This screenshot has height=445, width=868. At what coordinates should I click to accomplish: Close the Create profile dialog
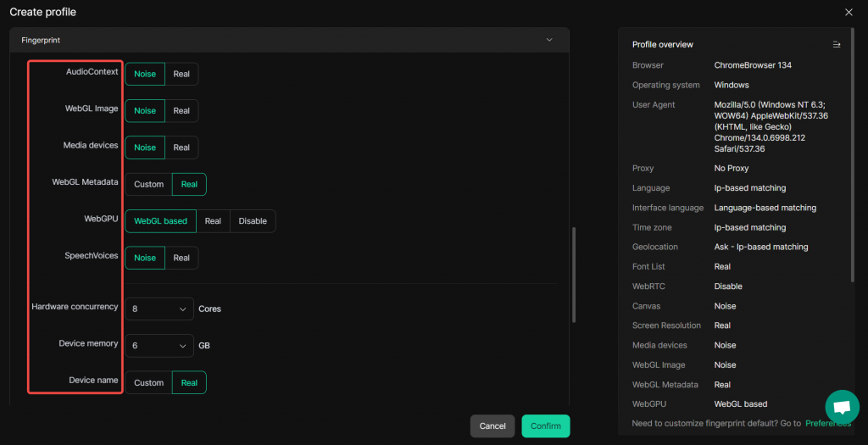click(849, 12)
